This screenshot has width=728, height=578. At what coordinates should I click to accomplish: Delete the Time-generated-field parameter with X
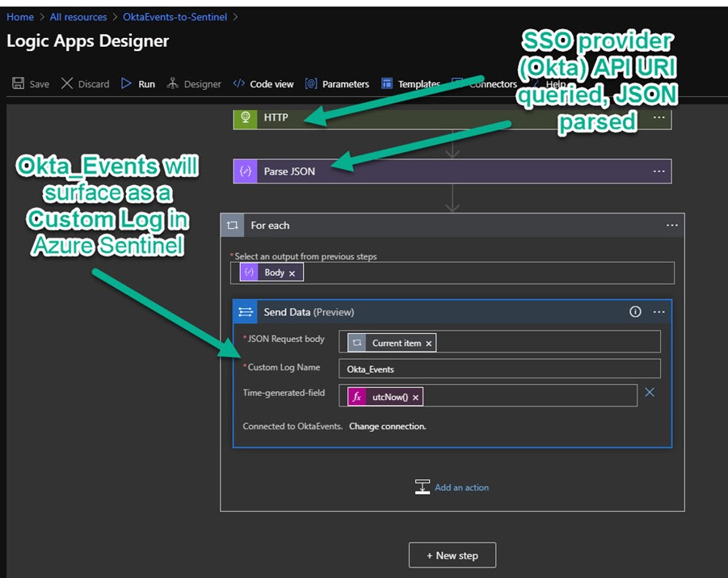pyautogui.click(x=649, y=393)
